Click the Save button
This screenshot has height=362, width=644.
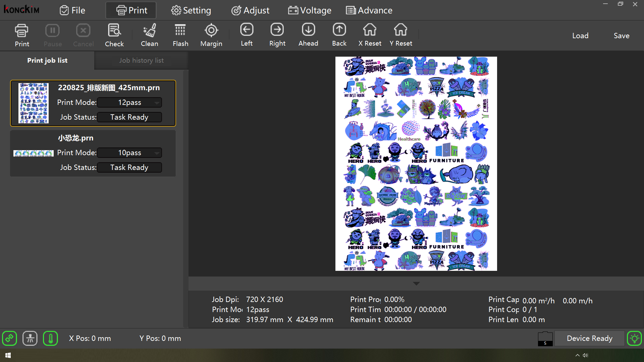click(x=621, y=36)
